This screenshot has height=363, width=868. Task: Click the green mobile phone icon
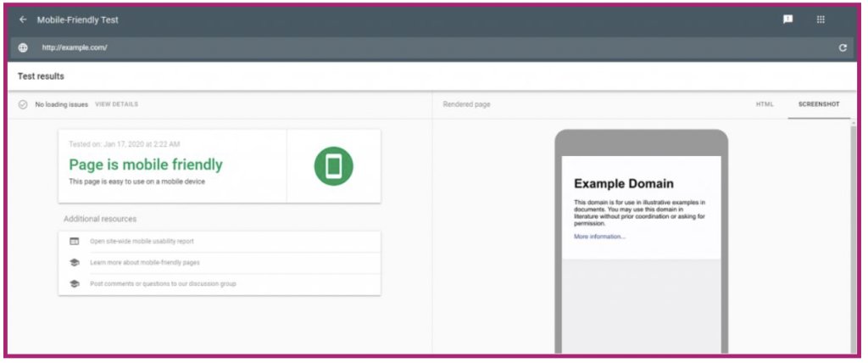[333, 166]
